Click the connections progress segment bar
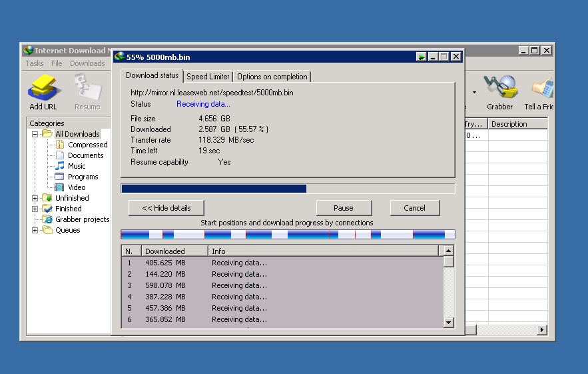588x374 pixels. click(x=288, y=235)
